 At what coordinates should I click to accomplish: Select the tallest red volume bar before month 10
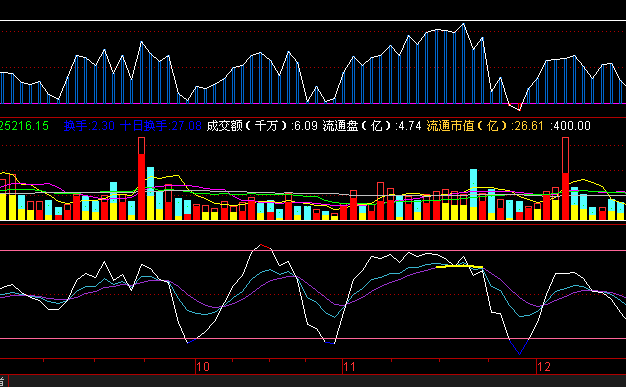coord(141,179)
